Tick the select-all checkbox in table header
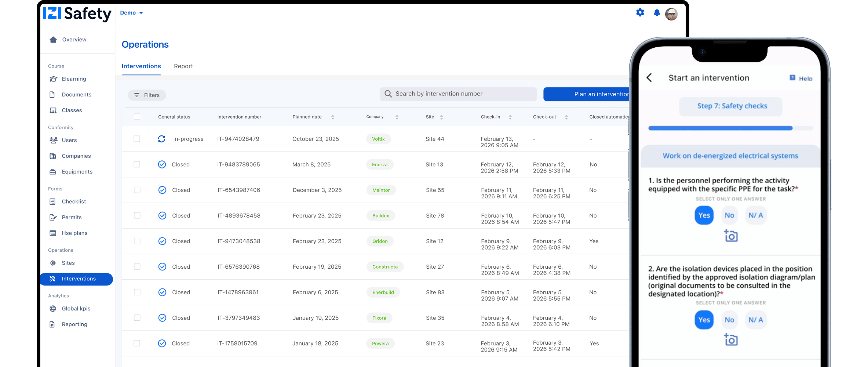868x367 pixels. click(137, 117)
